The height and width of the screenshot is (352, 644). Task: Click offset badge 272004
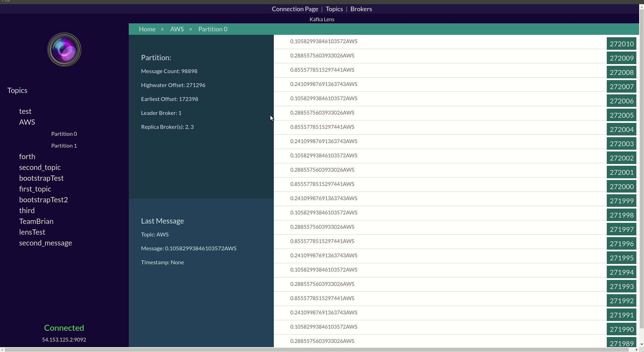point(621,130)
